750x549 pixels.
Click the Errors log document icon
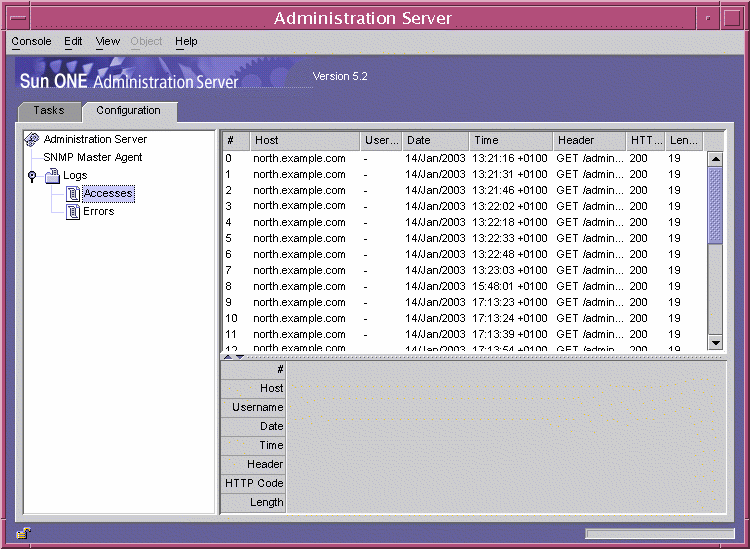(73, 211)
